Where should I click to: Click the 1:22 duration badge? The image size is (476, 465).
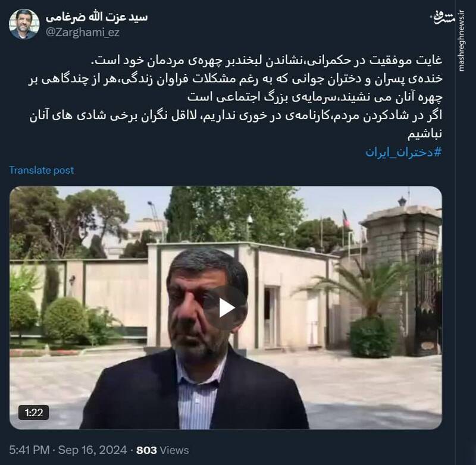(x=34, y=413)
